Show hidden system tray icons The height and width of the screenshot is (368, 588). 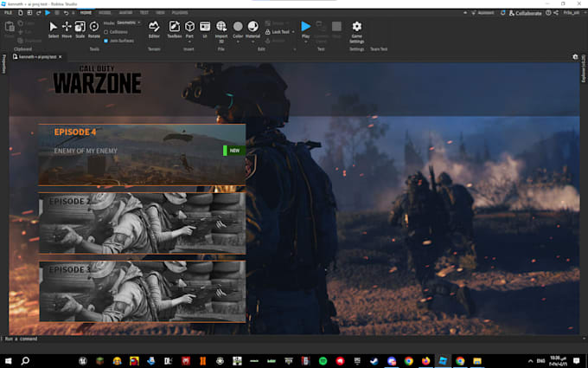(530, 361)
